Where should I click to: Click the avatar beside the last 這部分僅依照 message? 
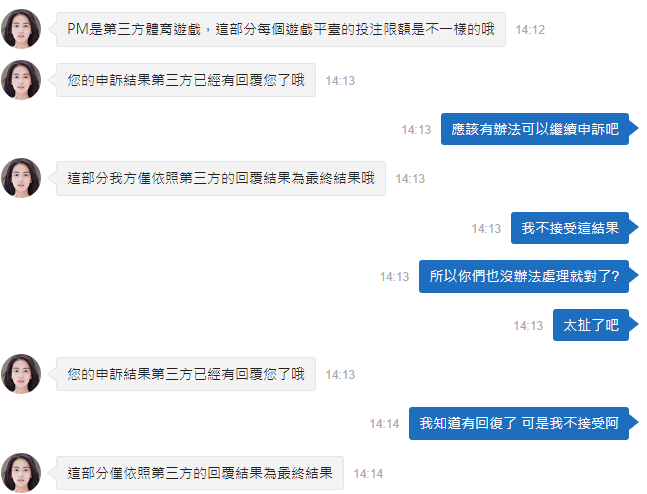point(21,473)
